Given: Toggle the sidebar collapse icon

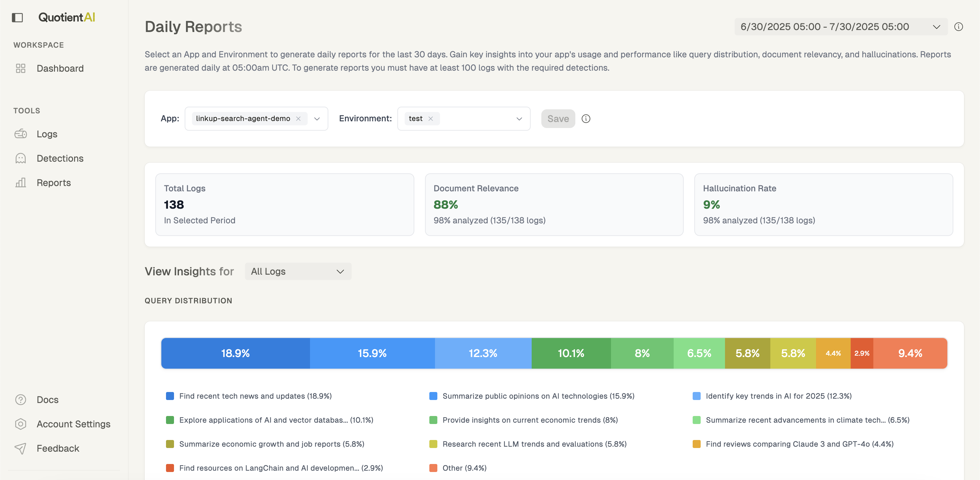Looking at the screenshot, I should coord(17,17).
